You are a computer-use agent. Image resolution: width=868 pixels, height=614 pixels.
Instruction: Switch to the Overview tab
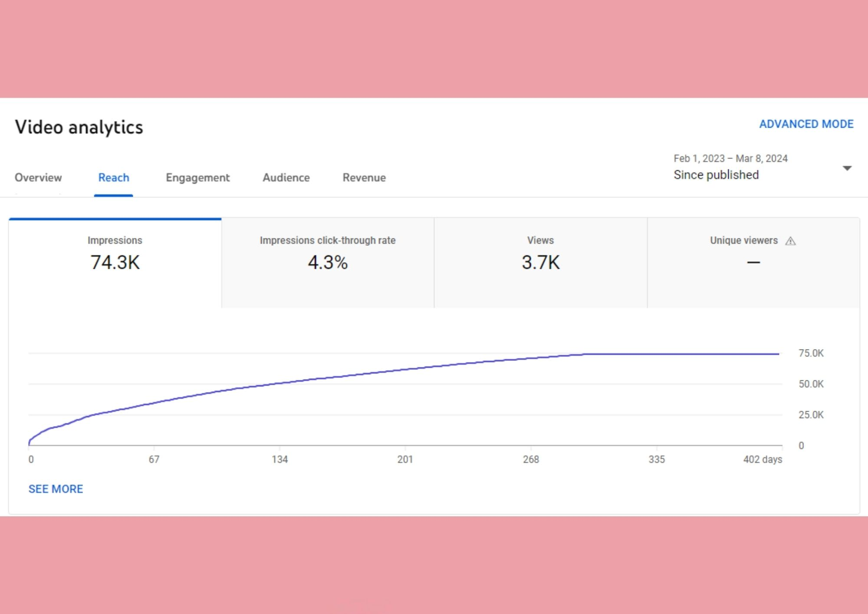tap(38, 178)
